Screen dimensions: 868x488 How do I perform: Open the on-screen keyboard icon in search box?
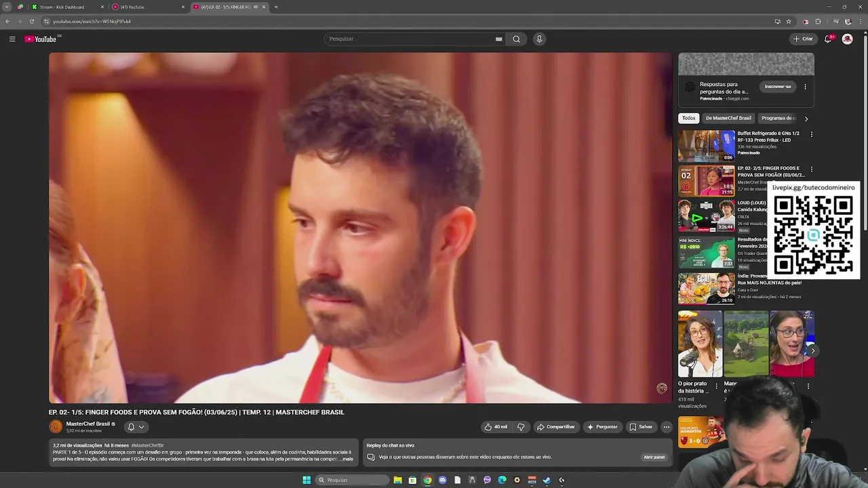[499, 39]
